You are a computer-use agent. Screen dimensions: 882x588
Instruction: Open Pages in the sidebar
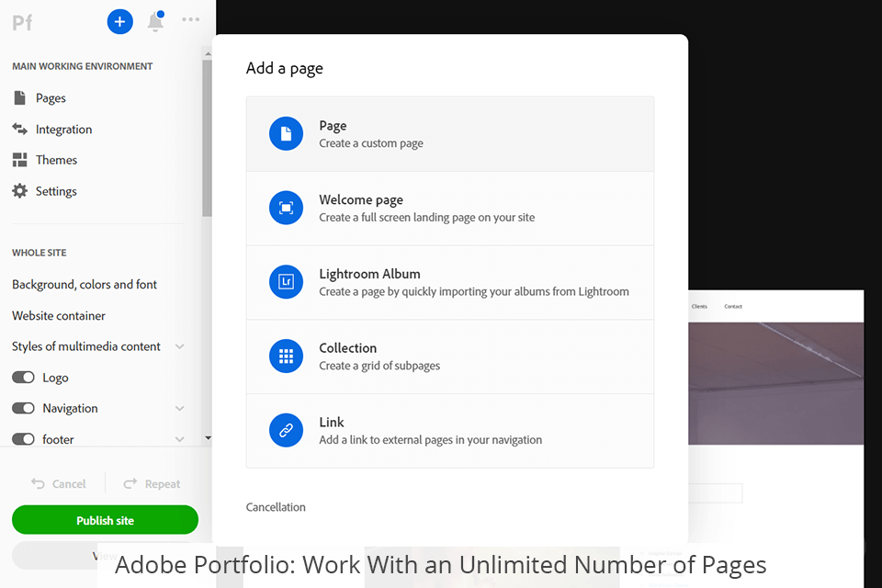51,98
